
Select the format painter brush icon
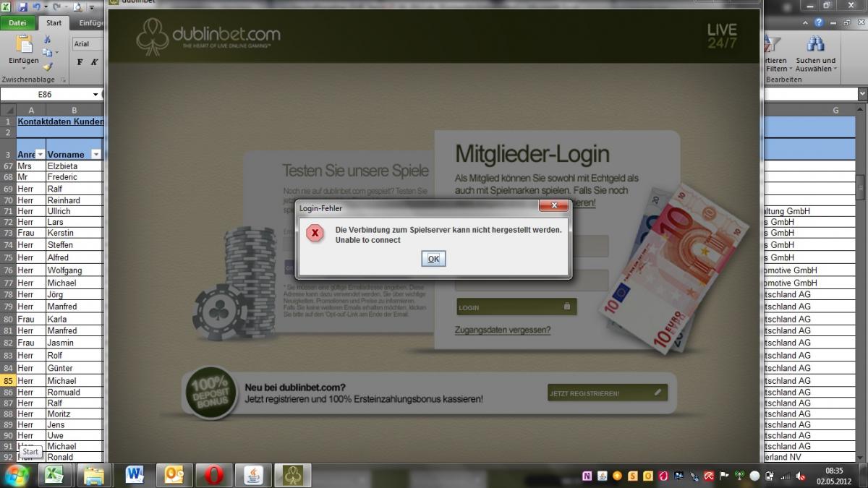48,67
